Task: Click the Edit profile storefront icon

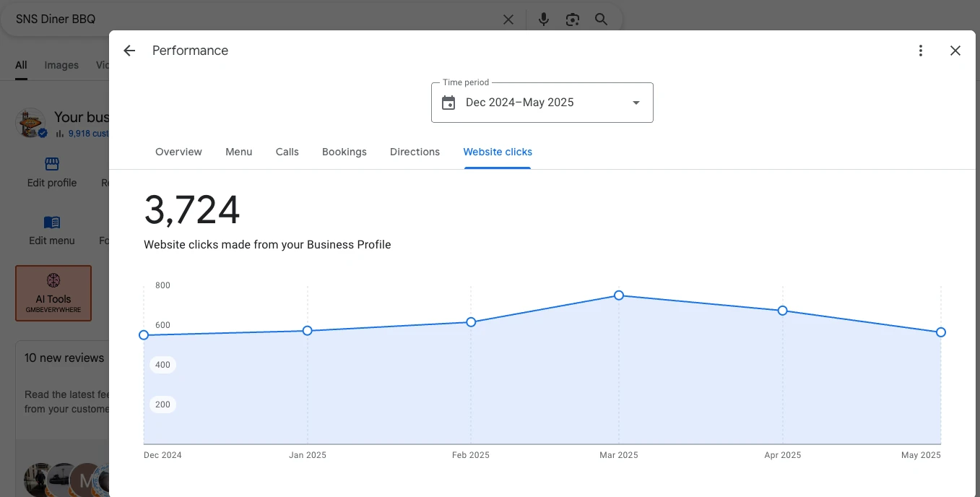Action: [52, 164]
